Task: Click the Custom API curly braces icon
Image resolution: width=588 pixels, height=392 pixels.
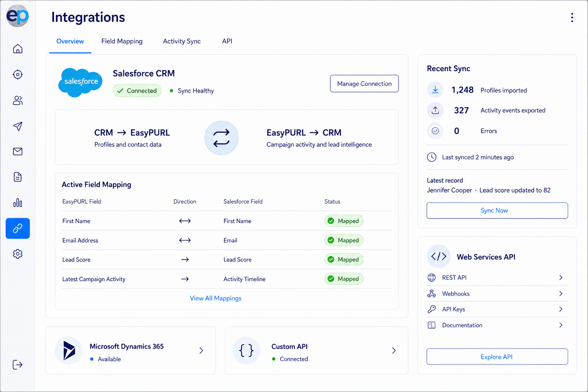Action: pos(247,350)
